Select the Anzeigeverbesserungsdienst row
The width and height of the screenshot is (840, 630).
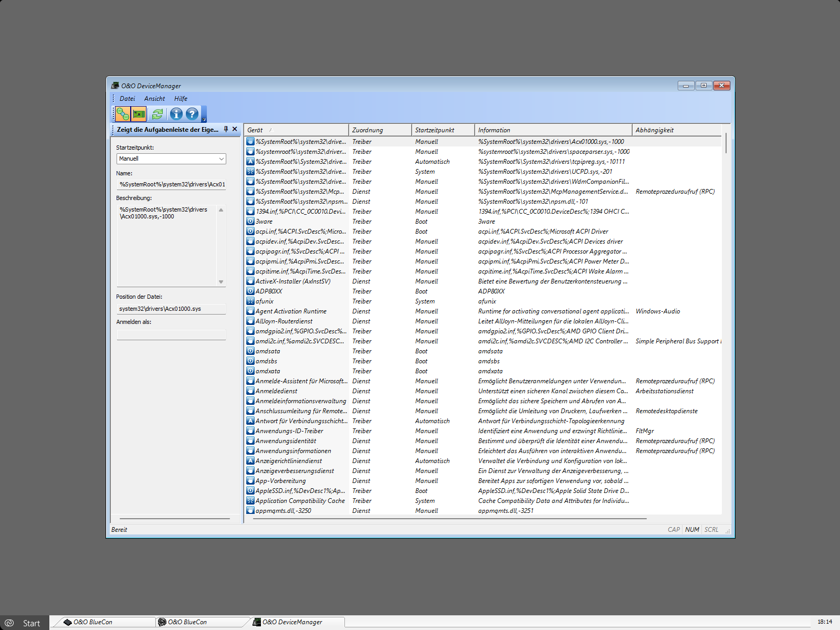483,471
